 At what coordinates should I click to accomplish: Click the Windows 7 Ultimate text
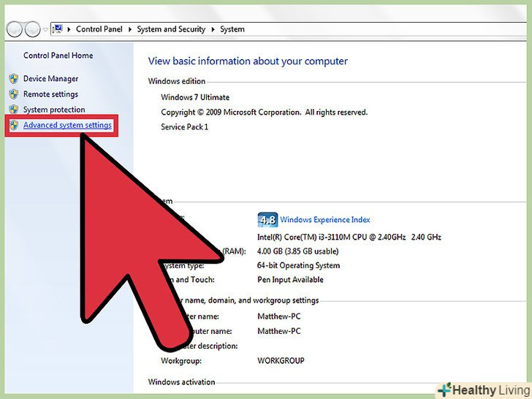pos(195,97)
